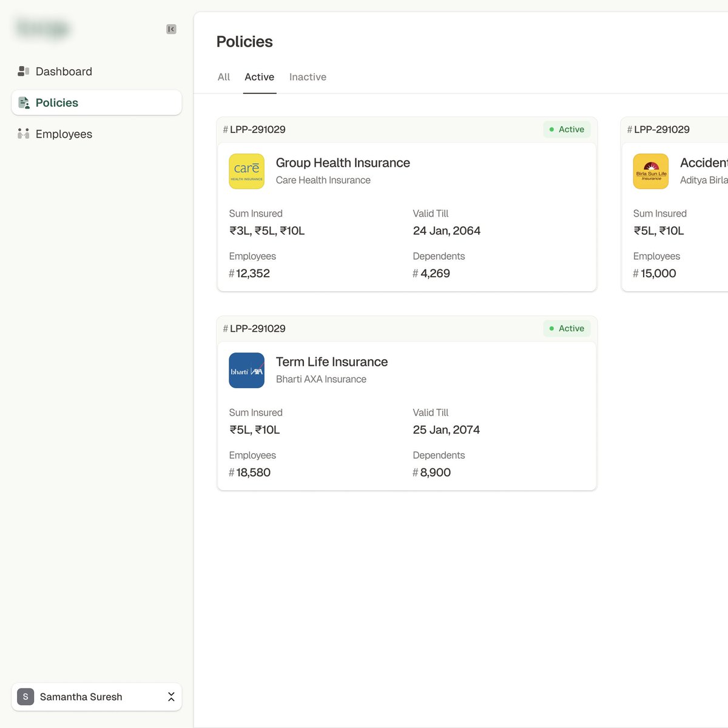Click the blurred company logo in sidebar
The image size is (728, 728).
click(42, 29)
